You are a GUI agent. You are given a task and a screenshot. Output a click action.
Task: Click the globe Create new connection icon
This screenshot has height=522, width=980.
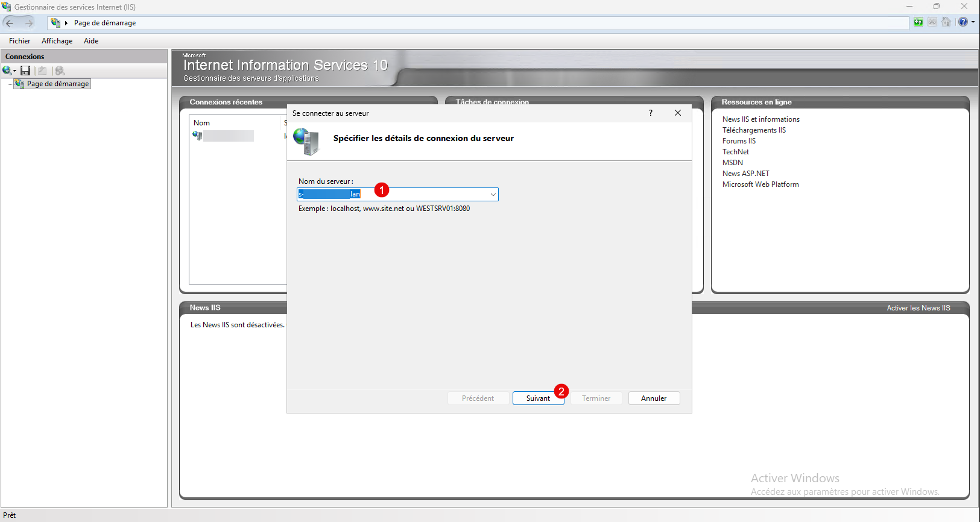click(7, 71)
